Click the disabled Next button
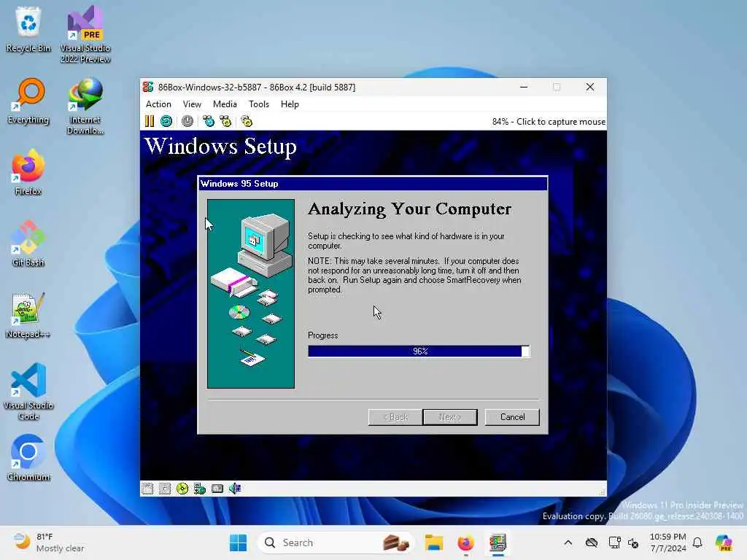The image size is (747, 560). [x=449, y=417]
